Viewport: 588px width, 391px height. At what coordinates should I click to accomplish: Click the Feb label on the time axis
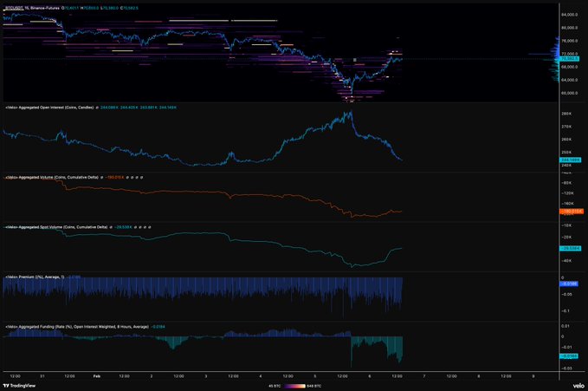click(96, 376)
